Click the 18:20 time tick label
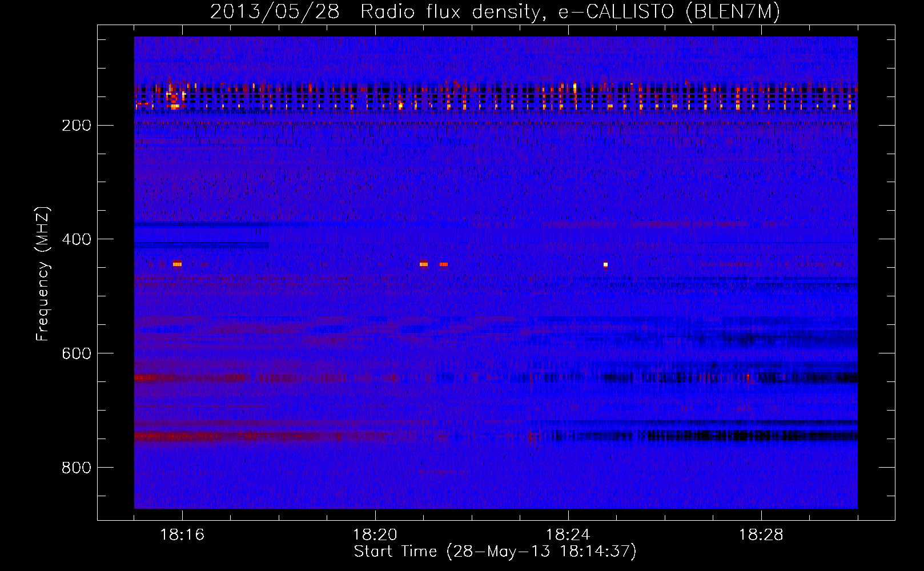 (x=375, y=535)
